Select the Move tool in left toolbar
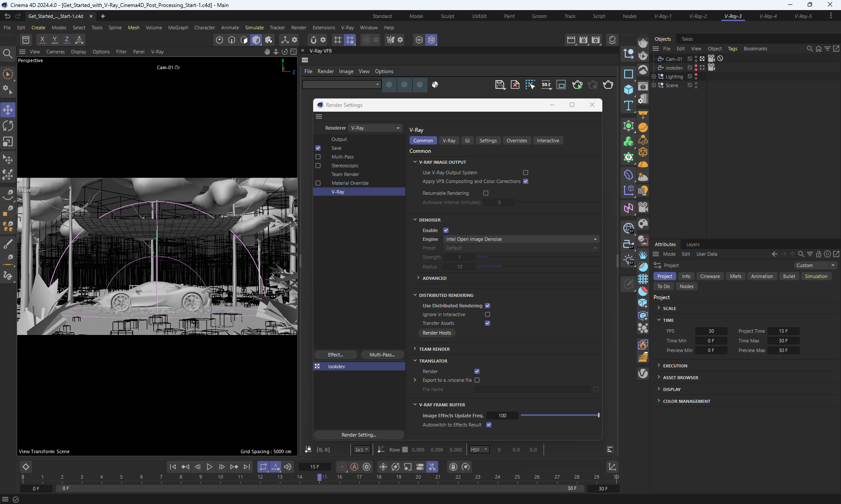Image resolution: width=841 pixels, height=504 pixels. [x=8, y=109]
